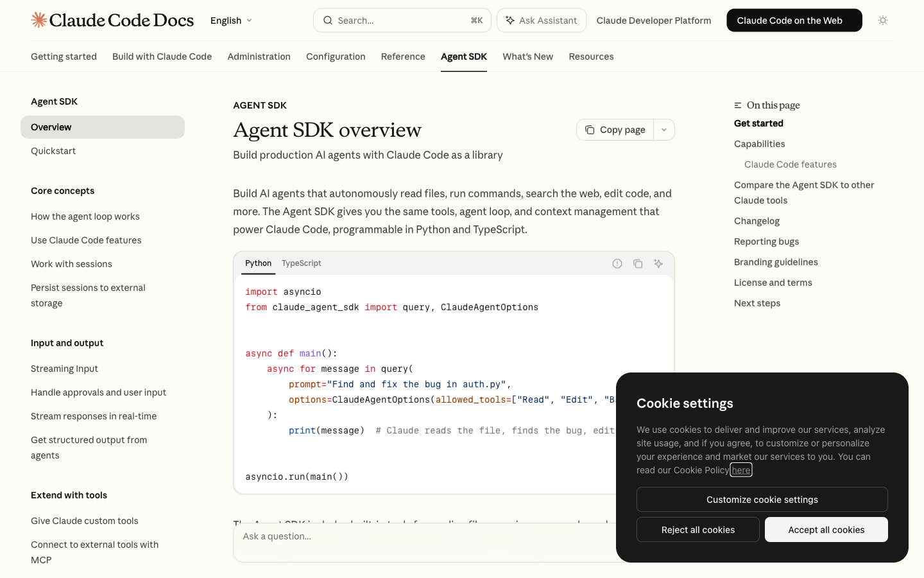Click the Claude Code on the Web button
The width and height of the screenshot is (924, 578).
point(794,21)
